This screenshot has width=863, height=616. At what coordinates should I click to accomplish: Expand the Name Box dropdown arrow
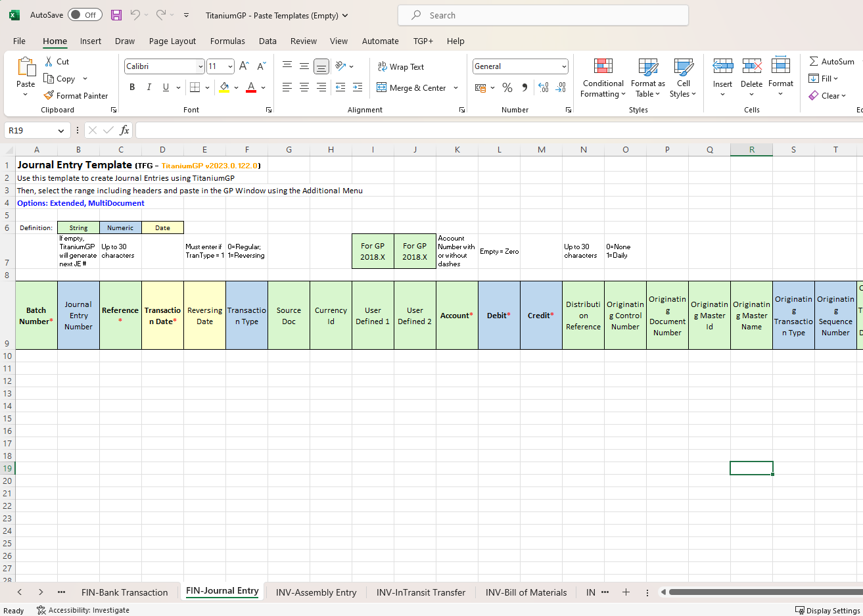(x=61, y=130)
